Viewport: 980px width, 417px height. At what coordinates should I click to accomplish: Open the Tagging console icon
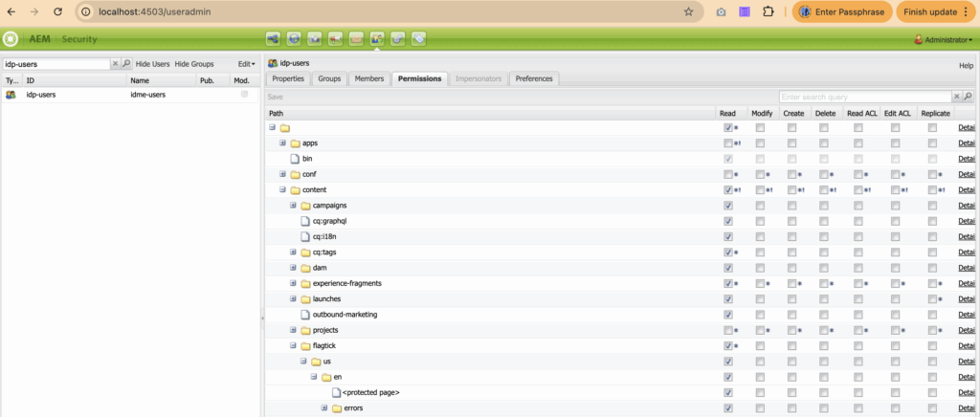pyautogui.click(x=419, y=39)
